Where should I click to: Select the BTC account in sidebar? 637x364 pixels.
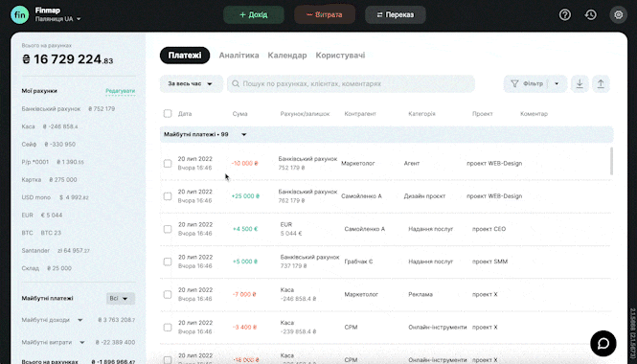(x=41, y=233)
